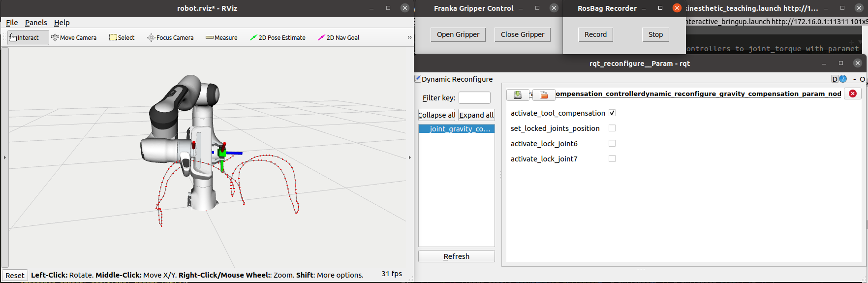Activate the Move Camera tool

coord(74,38)
